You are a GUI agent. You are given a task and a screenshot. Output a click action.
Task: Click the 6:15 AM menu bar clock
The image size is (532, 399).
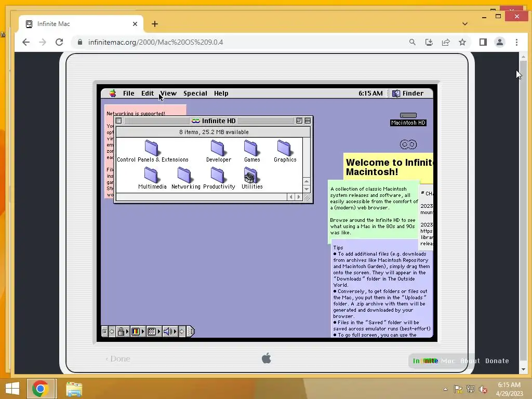pyautogui.click(x=370, y=94)
